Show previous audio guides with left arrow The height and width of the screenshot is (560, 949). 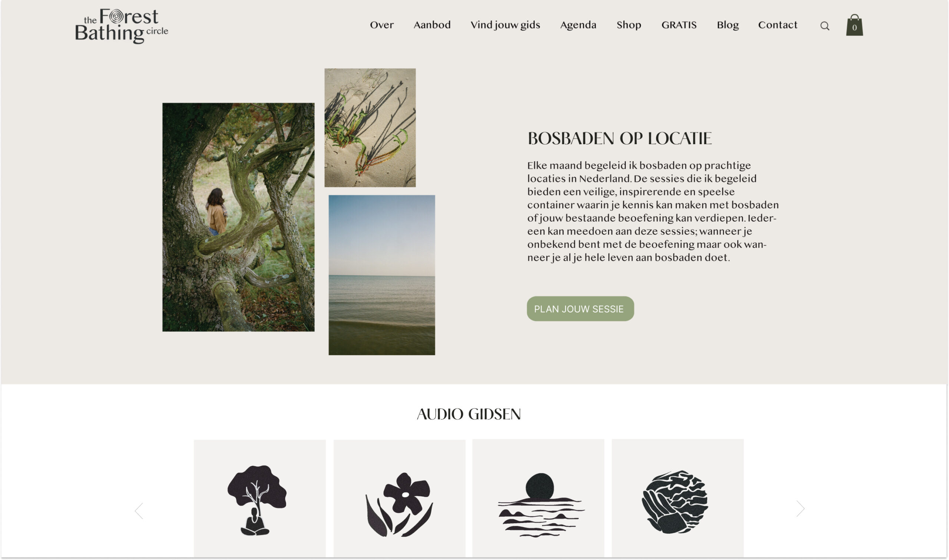pos(139,511)
